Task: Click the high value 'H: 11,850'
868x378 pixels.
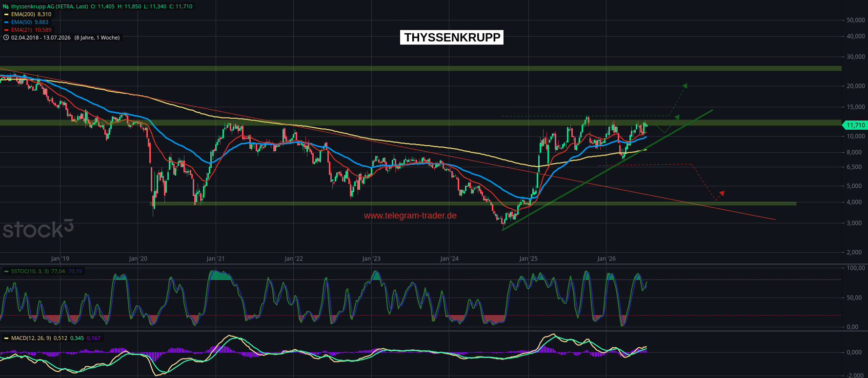Action: coord(129,6)
